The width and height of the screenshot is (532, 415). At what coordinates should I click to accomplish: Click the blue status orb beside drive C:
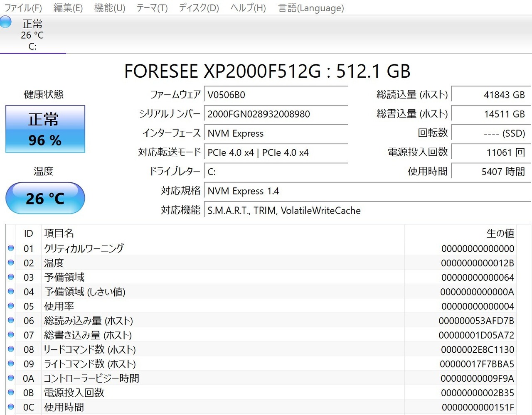(x=6, y=22)
